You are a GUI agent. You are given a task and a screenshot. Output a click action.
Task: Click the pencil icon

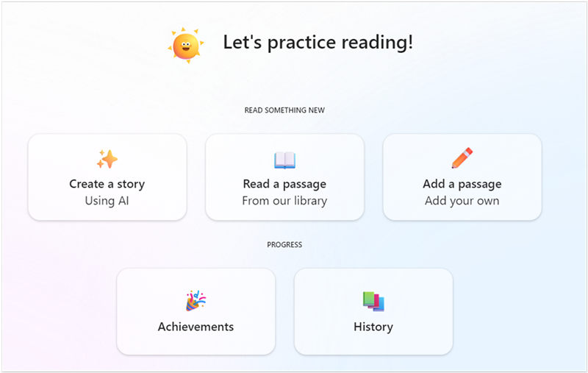(462, 158)
